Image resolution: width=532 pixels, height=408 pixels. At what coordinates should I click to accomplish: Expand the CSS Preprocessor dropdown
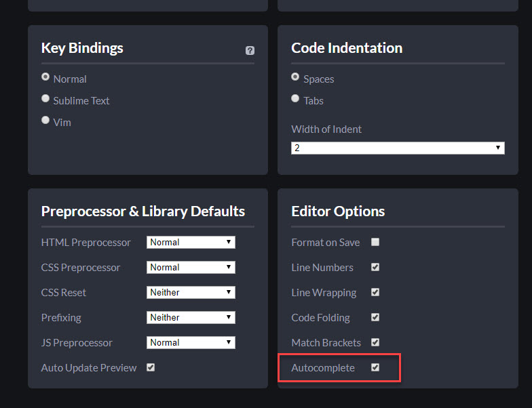click(191, 267)
